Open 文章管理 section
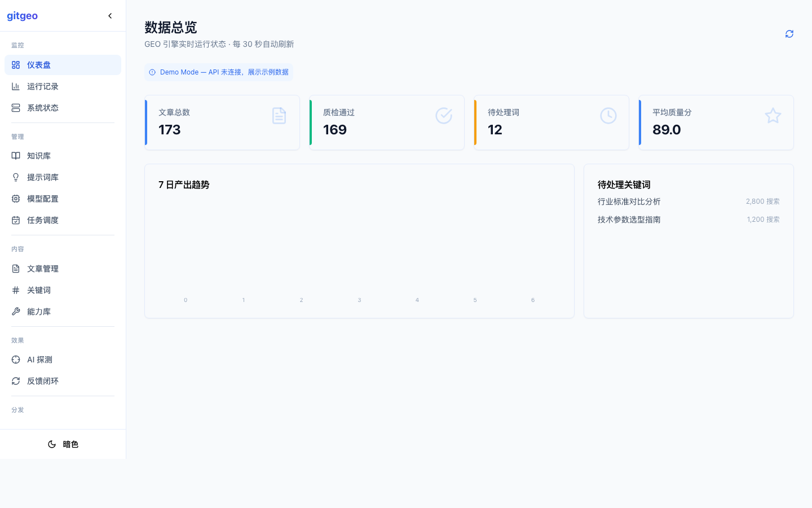 pyautogui.click(x=63, y=269)
